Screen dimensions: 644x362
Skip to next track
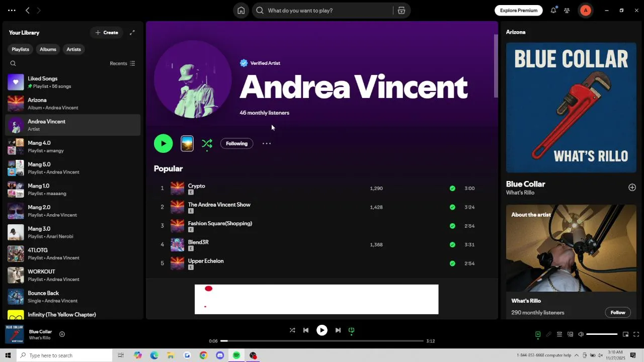pos(338,330)
